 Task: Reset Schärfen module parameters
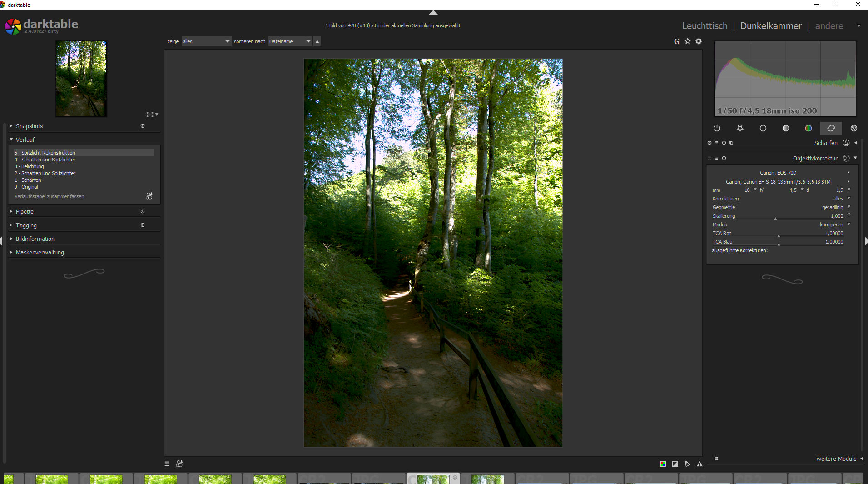[x=724, y=143]
